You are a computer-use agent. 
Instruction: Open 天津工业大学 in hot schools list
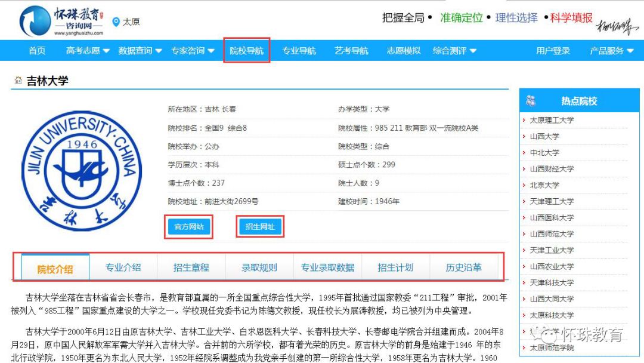point(552,250)
